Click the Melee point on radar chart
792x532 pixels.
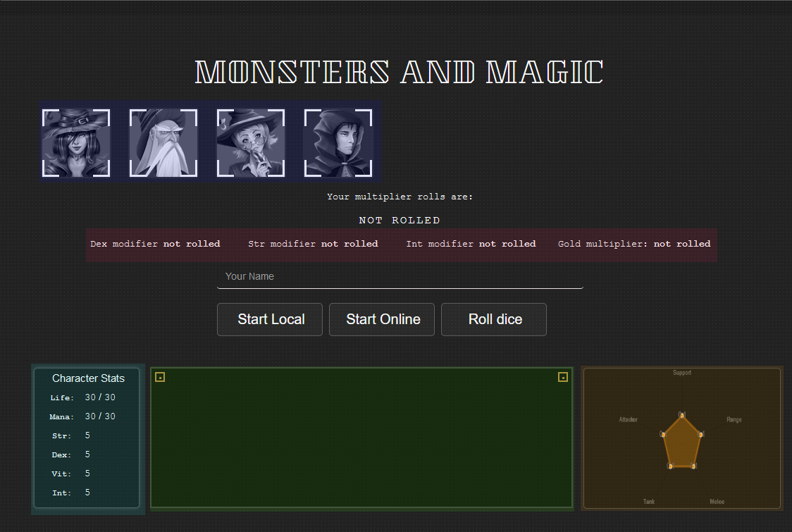pyautogui.click(x=693, y=466)
